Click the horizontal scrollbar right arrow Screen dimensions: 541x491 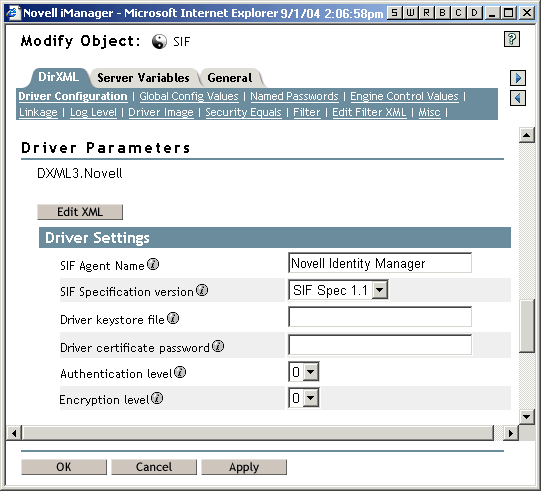pyautogui.click(x=511, y=433)
